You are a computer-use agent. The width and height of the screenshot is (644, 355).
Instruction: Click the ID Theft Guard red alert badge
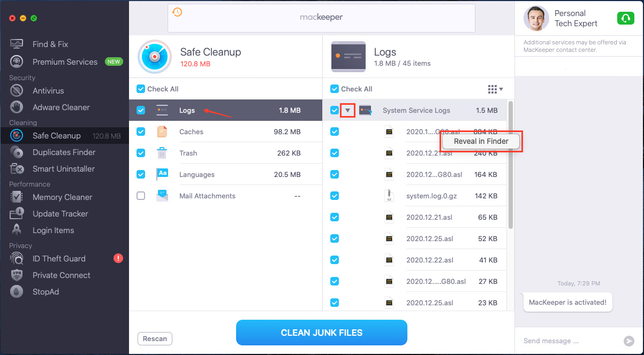(118, 259)
